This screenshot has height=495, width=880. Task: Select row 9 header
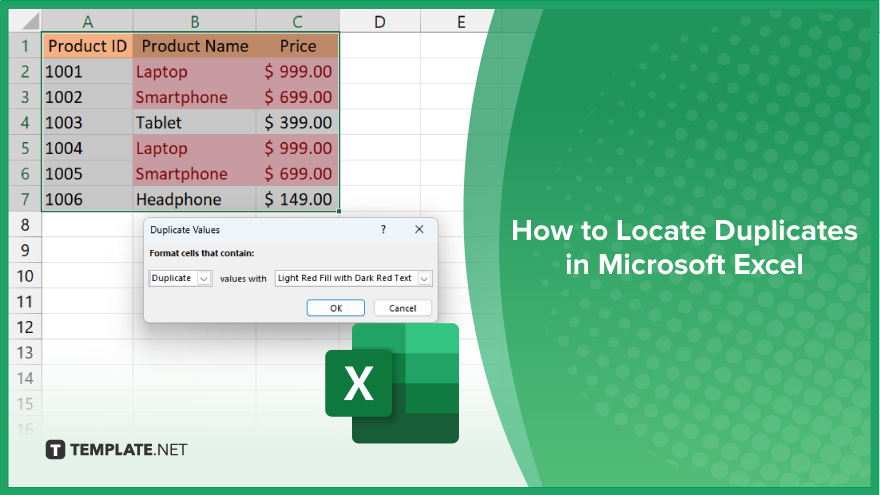click(x=25, y=250)
